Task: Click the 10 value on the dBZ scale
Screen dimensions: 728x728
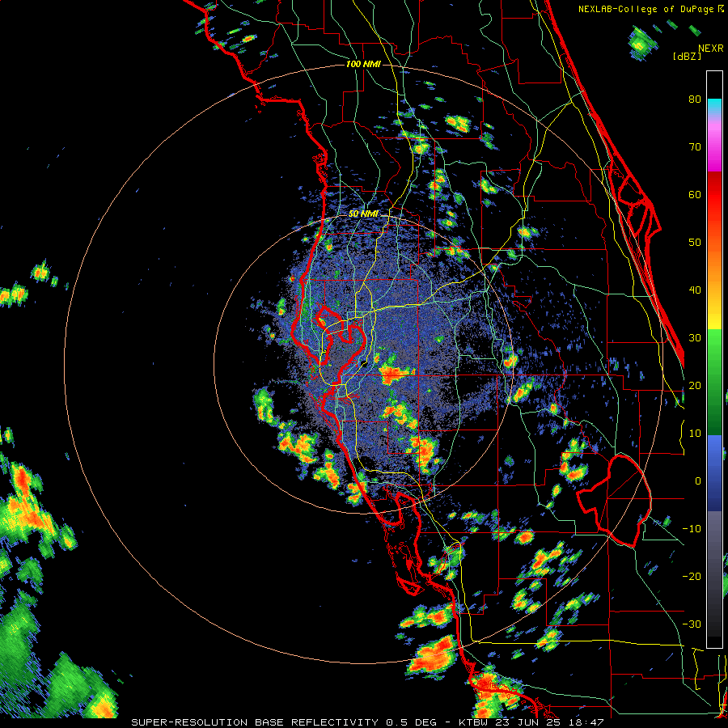Action: 695,434
